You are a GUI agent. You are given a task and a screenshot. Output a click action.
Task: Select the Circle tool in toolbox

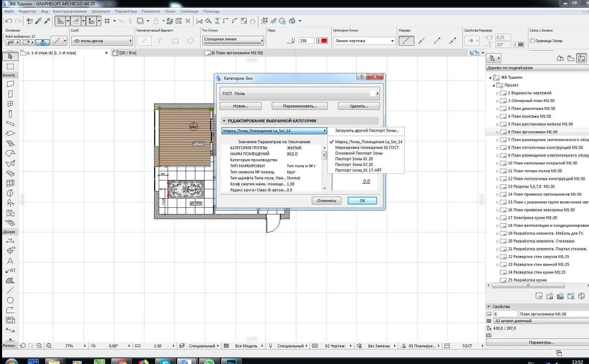point(10,300)
